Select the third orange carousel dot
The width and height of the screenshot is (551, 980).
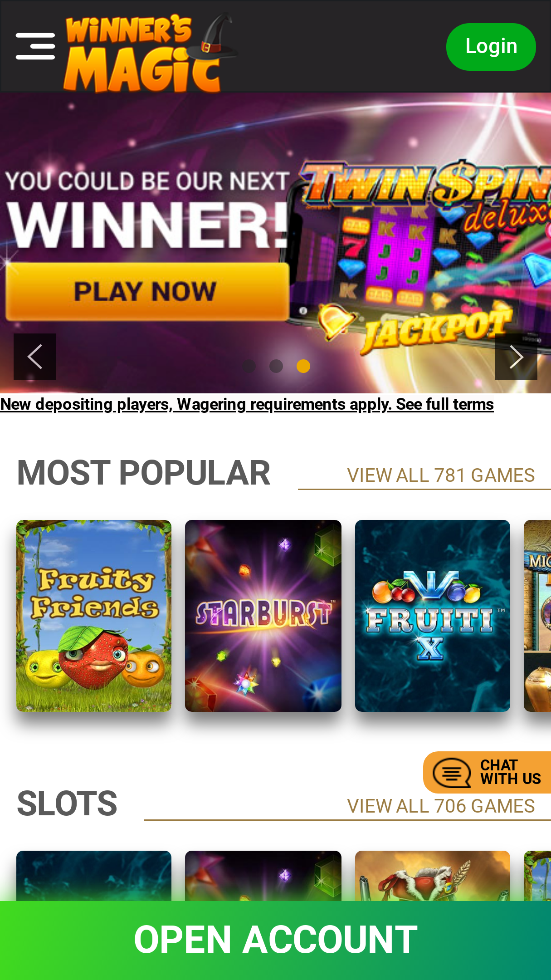tap(303, 366)
